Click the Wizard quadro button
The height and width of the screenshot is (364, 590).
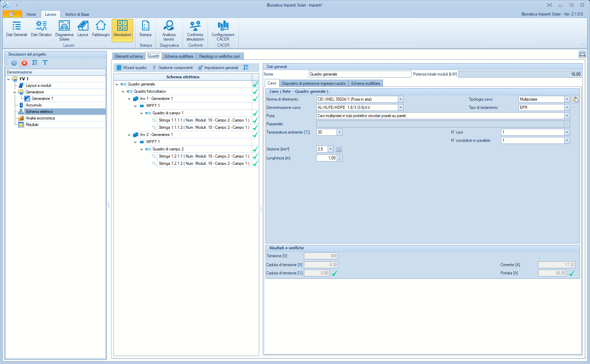pyautogui.click(x=132, y=68)
